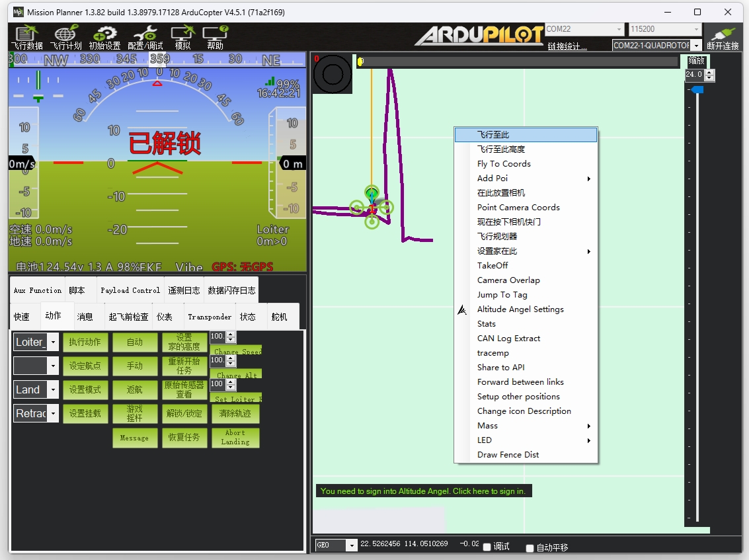
Task: Expand the Add Poi submenu
Action: (x=526, y=179)
